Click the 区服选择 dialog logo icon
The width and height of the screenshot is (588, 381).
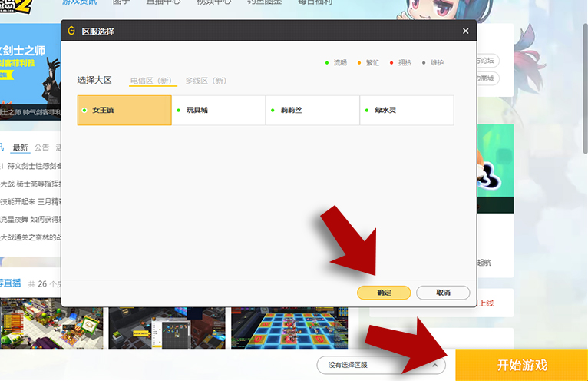(x=71, y=31)
